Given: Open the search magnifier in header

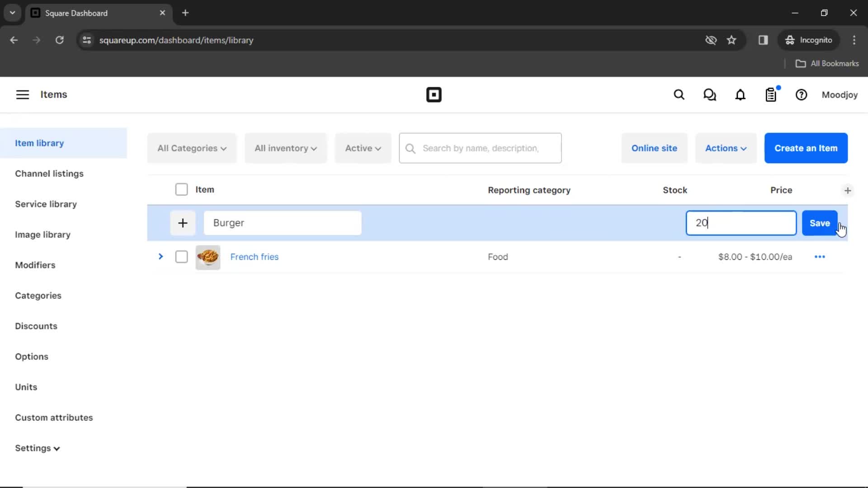Looking at the screenshot, I should pyautogui.click(x=679, y=94).
